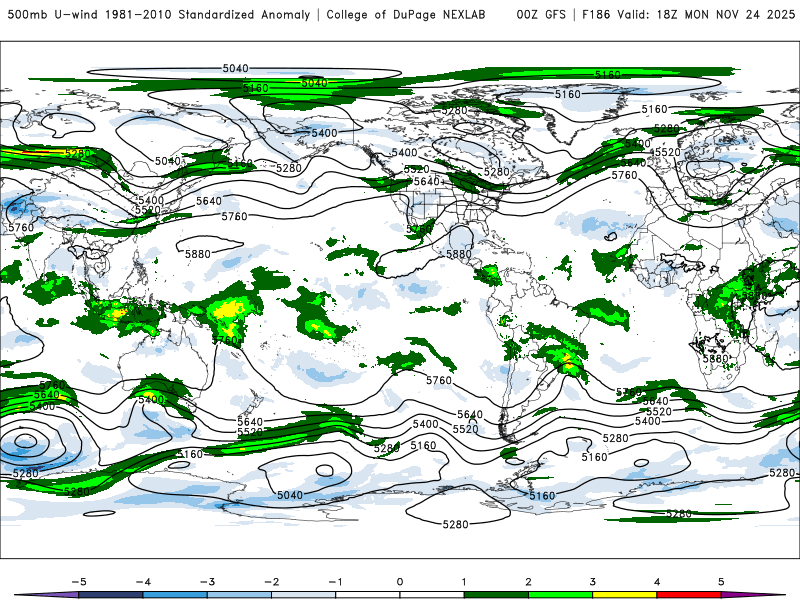Click the '-1' colorbar tick label

click(x=335, y=582)
